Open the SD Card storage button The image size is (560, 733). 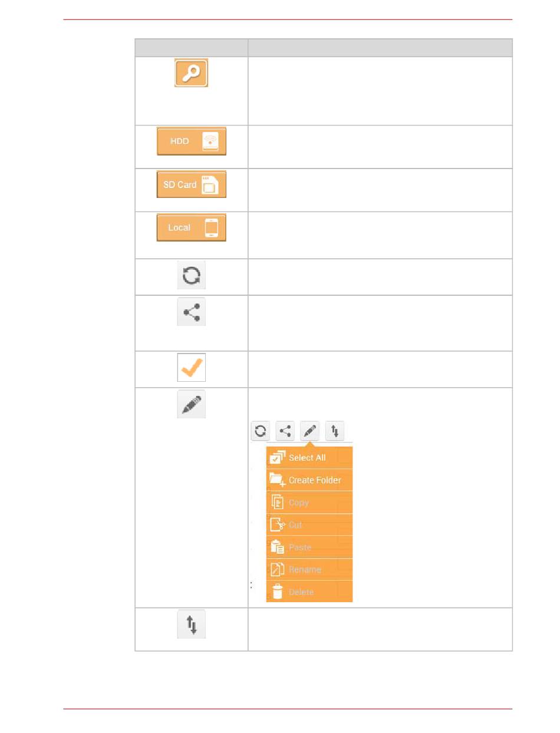pos(191,185)
